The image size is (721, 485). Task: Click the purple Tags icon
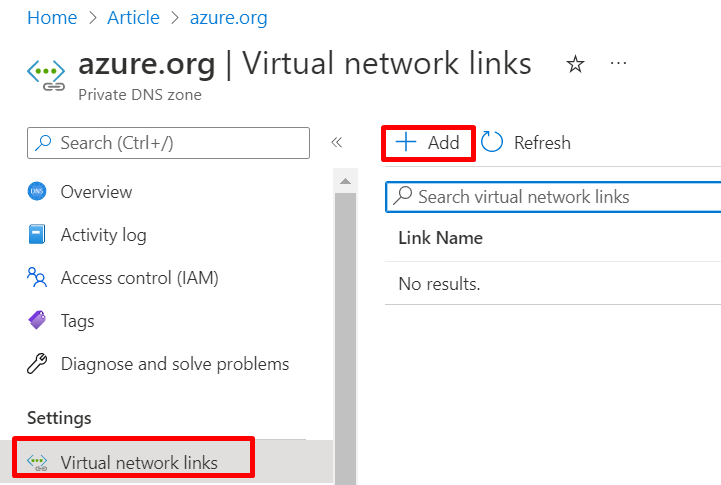[37, 321]
